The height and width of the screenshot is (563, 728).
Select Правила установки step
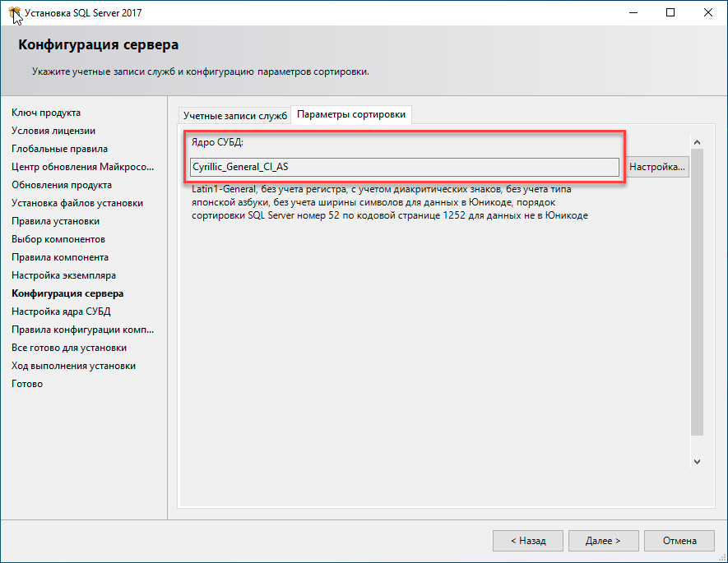pos(55,221)
